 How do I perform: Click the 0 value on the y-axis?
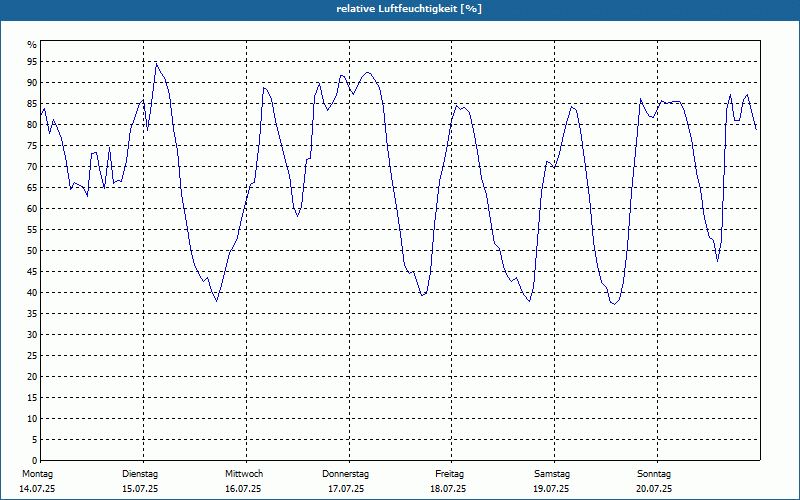tap(35, 461)
